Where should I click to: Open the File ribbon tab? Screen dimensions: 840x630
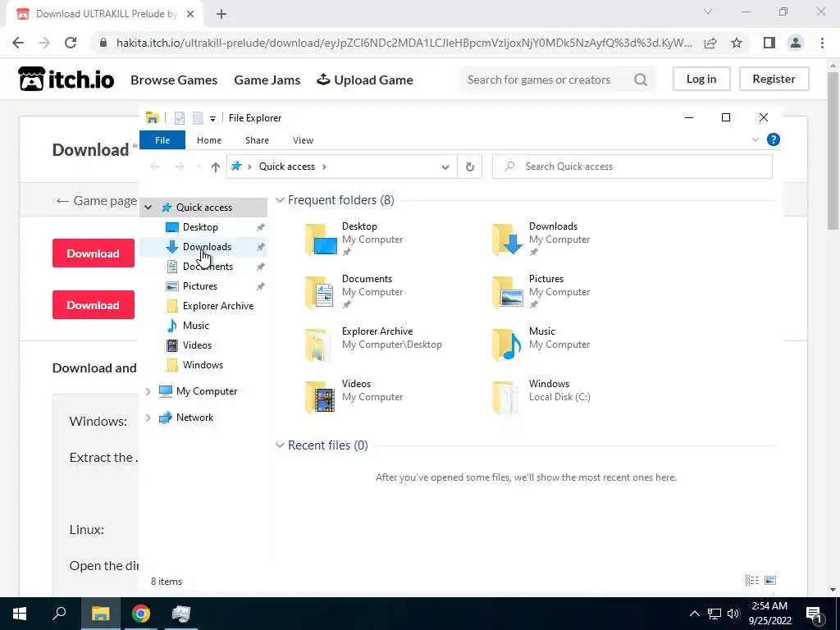click(x=162, y=140)
